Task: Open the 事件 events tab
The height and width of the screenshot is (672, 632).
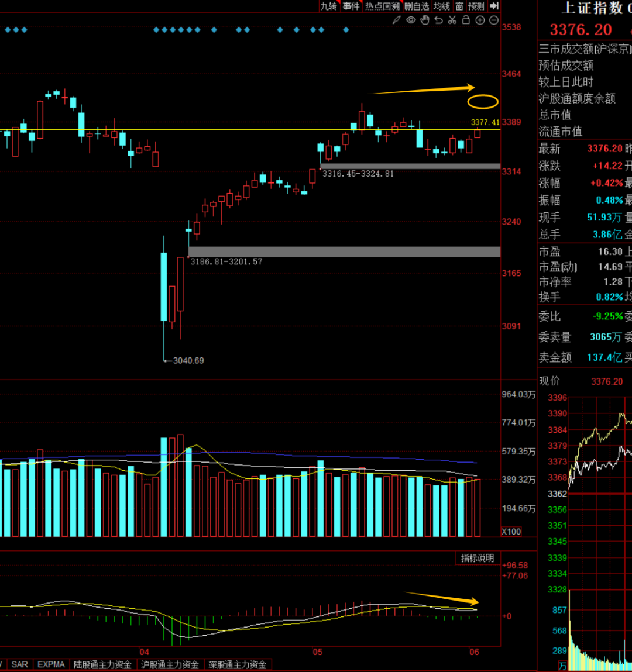Action: 351,6
